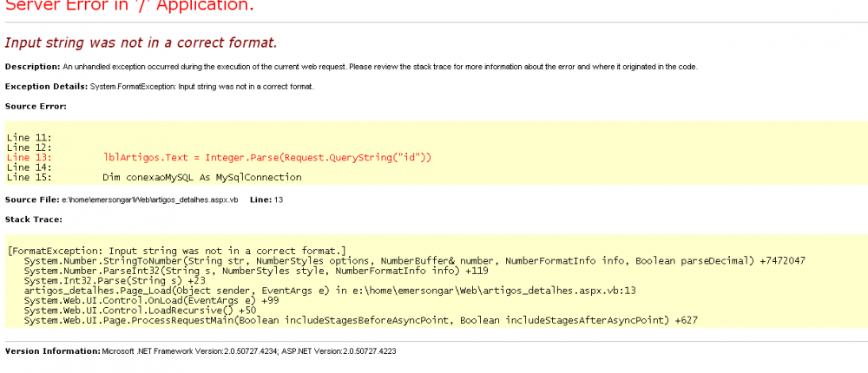Click the 'Dim conexaoMySQL As MySqlConnection' code line
868x373 pixels.
click(x=201, y=177)
